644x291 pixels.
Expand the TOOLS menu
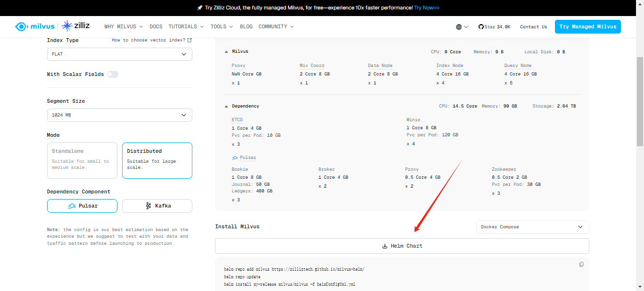222,27
